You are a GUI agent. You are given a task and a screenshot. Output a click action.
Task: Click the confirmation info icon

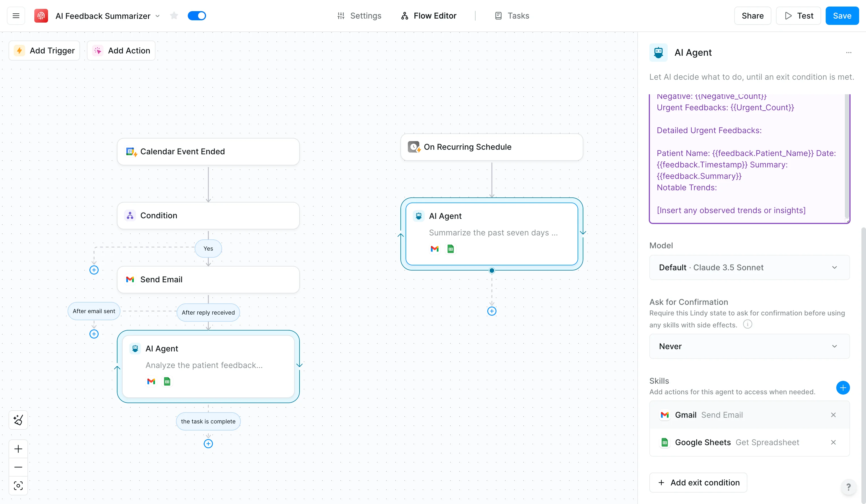(x=747, y=324)
